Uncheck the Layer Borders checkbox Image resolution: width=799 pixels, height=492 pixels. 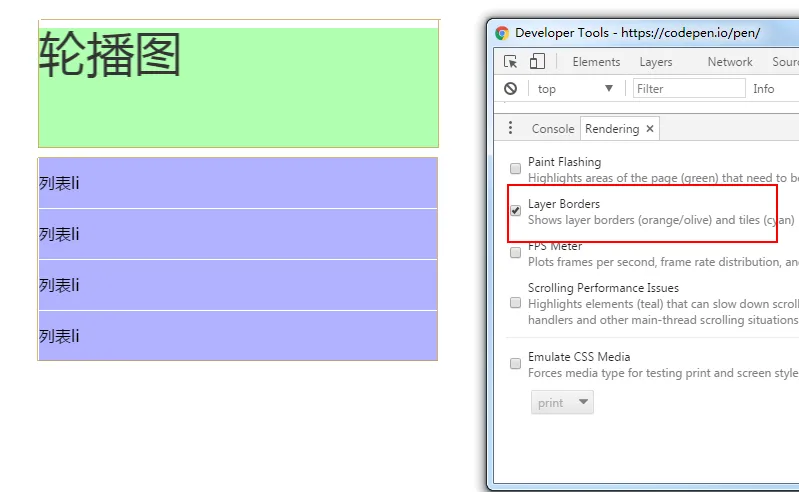515,210
